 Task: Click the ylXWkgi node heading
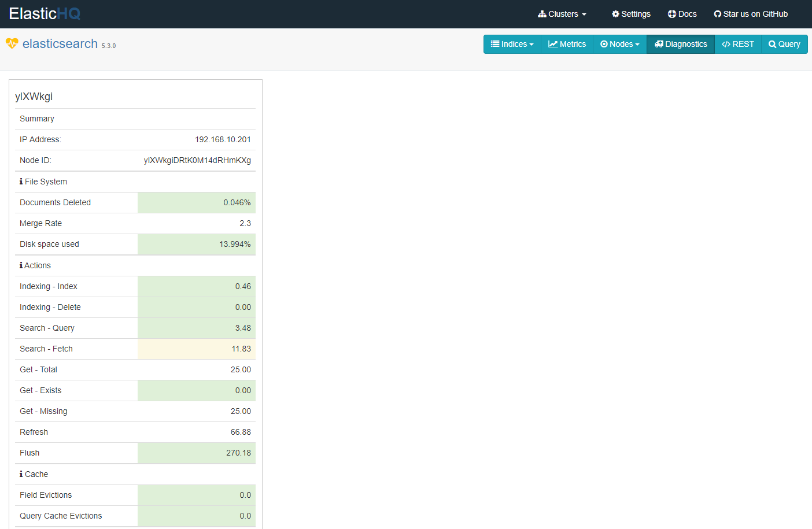34,97
